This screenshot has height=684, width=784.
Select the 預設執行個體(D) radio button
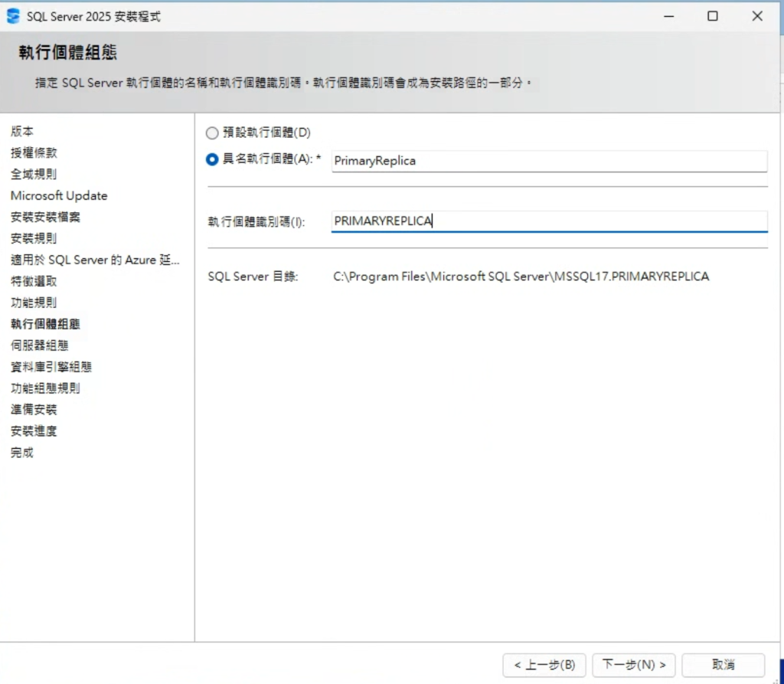tap(212, 133)
